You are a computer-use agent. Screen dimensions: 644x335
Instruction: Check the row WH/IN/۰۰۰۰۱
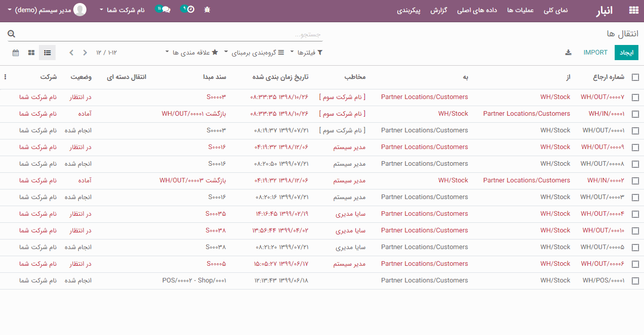point(635,114)
